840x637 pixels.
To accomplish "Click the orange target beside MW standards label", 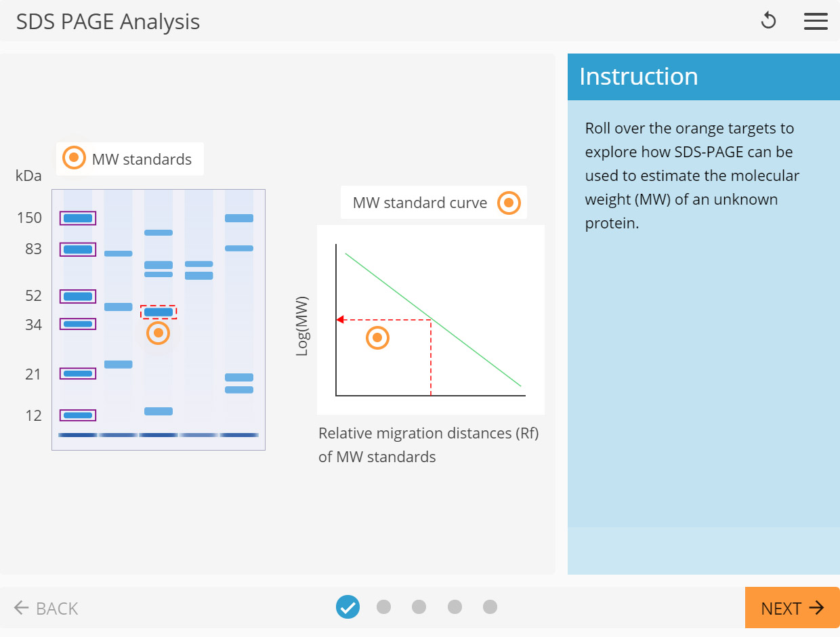I will coord(72,158).
